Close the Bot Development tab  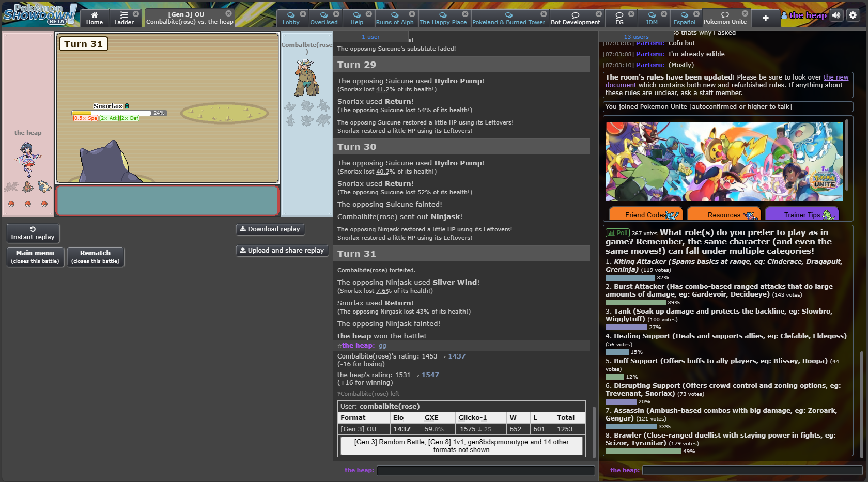pos(599,14)
